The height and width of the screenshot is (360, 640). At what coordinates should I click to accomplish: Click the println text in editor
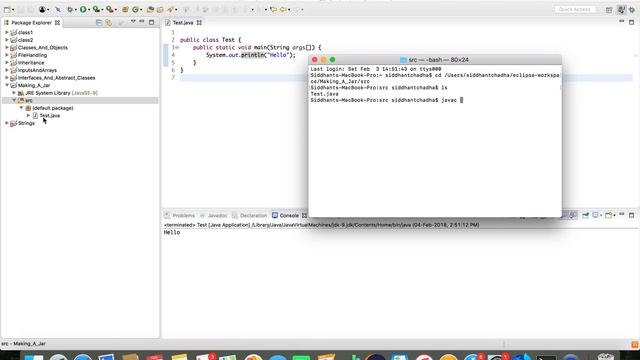click(x=252, y=55)
